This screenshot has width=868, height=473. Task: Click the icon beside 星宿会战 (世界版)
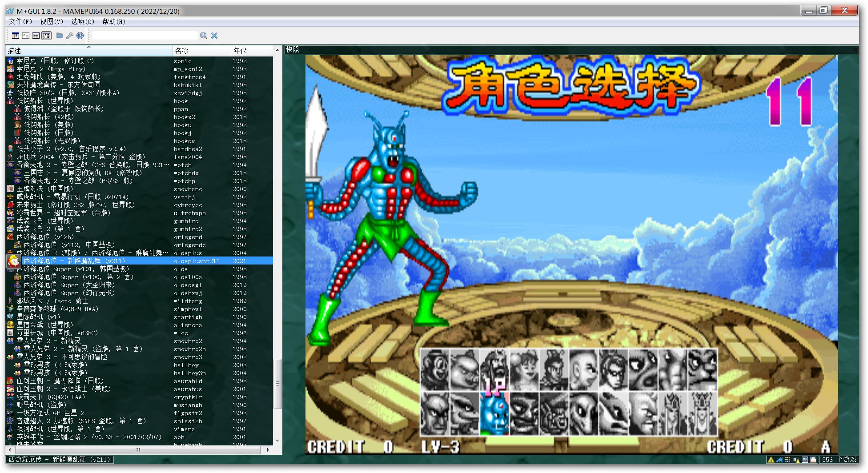click(x=11, y=325)
